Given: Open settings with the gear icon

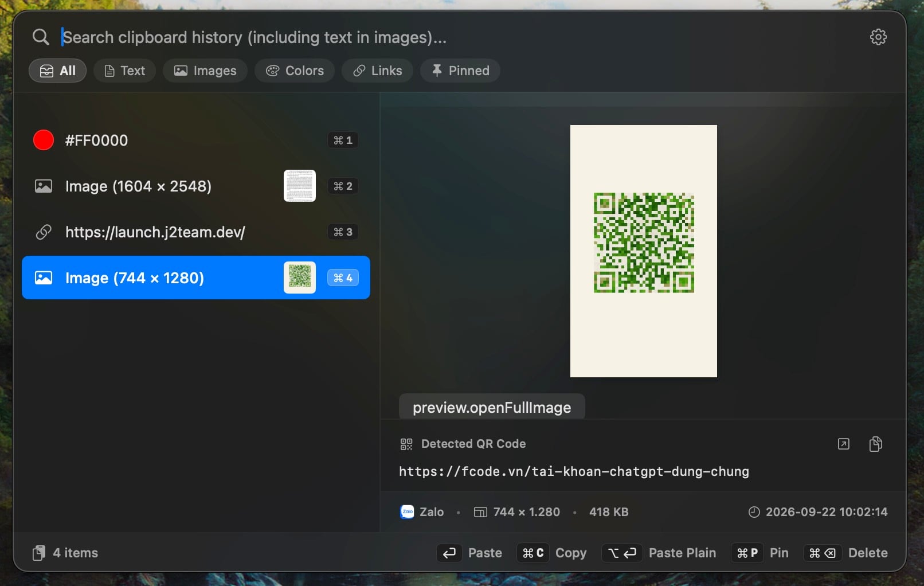Looking at the screenshot, I should point(878,37).
